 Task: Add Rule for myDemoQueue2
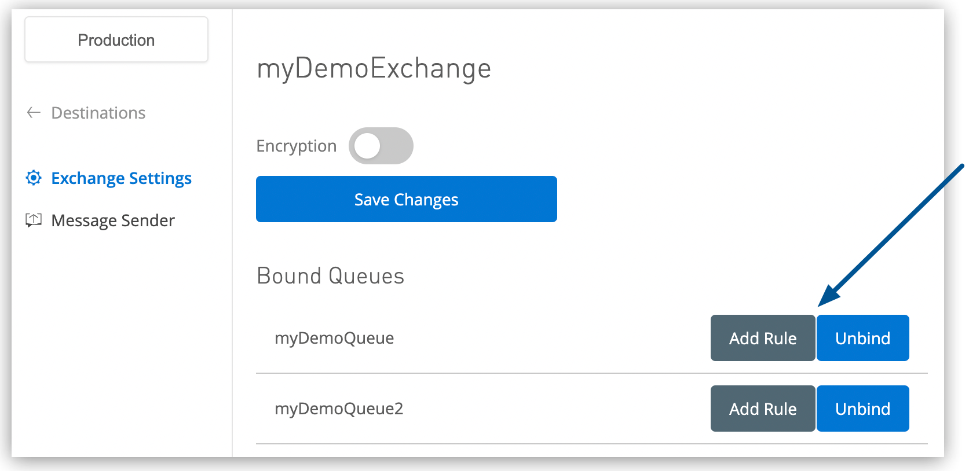[762, 409]
